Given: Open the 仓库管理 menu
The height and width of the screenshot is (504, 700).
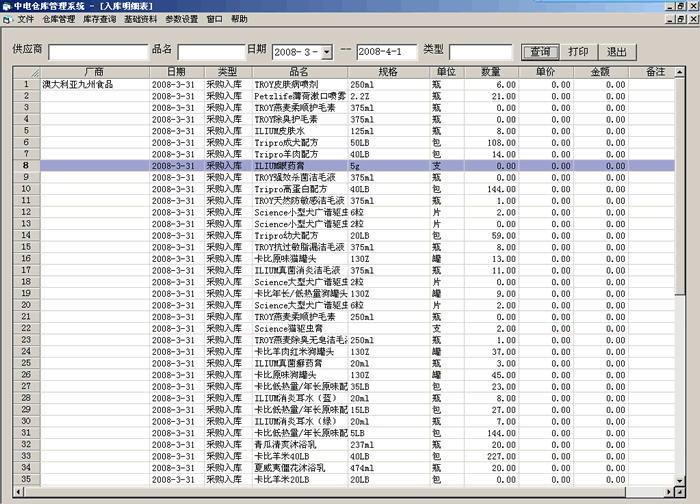Looking at the screenshot, I should coord(58,19).
